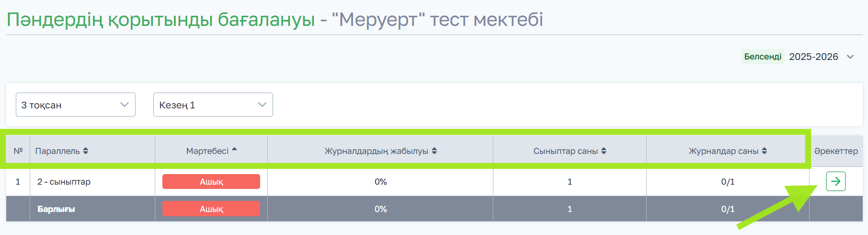Open the 3 тоқсан quarter dropdown
Screen dimensions: 868x235
(76, 105)
